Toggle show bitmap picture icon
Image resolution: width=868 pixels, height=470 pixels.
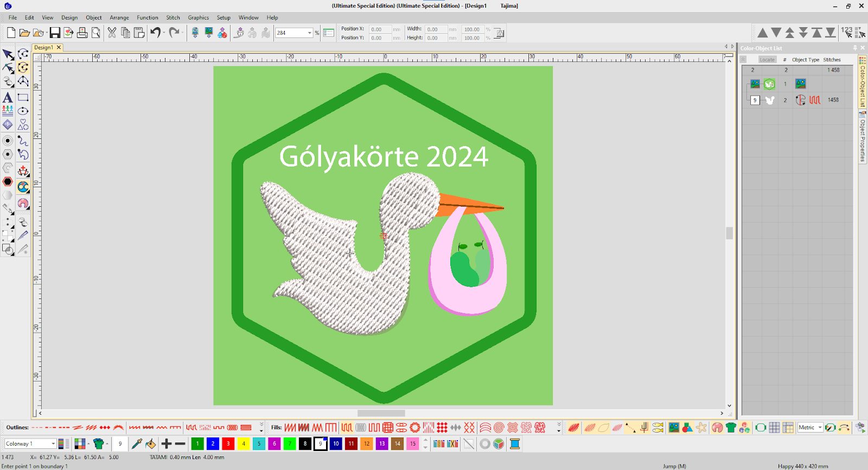click(x=674, y=428)
